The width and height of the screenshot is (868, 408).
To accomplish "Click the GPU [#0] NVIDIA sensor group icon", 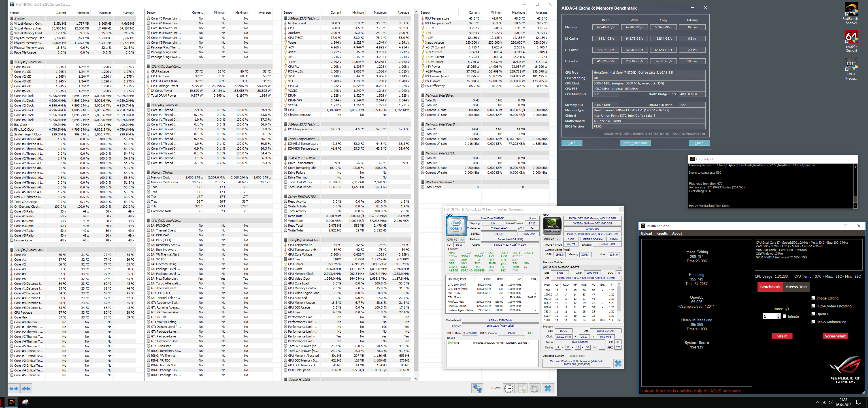I will point(285,240).
